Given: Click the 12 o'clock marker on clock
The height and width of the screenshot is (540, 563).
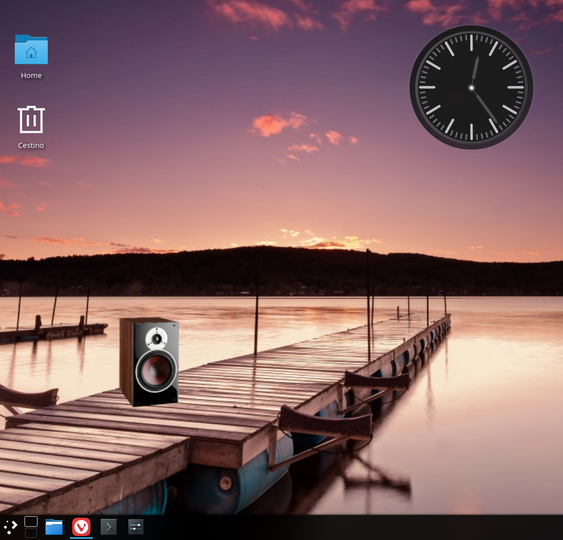Looking at the screenshot, I should (471, 42).
